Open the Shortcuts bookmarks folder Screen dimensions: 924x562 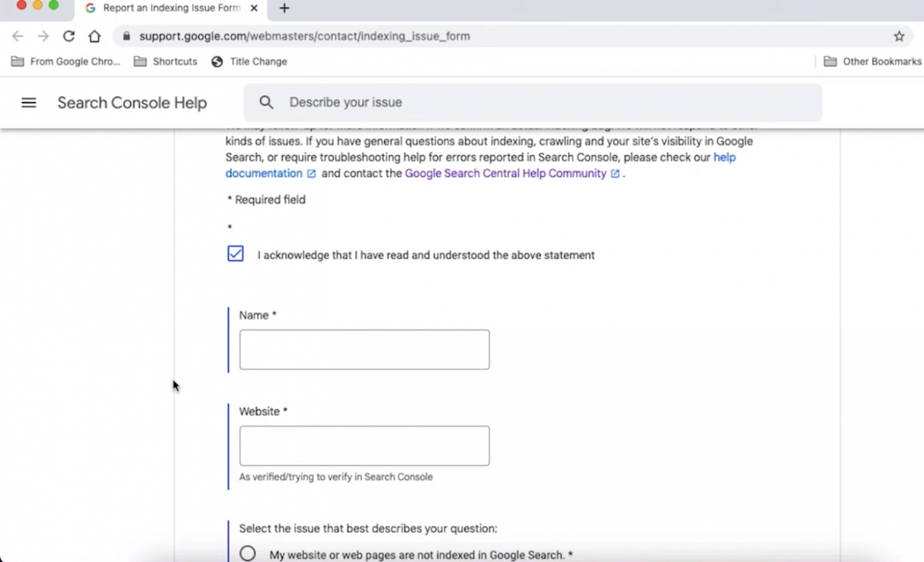[165, 61]
